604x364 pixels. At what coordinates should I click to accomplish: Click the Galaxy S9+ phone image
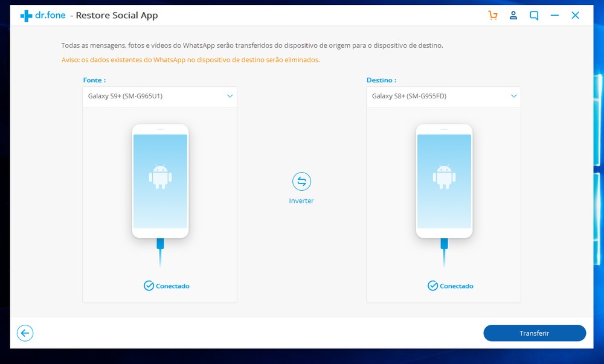tap(160, 181)
